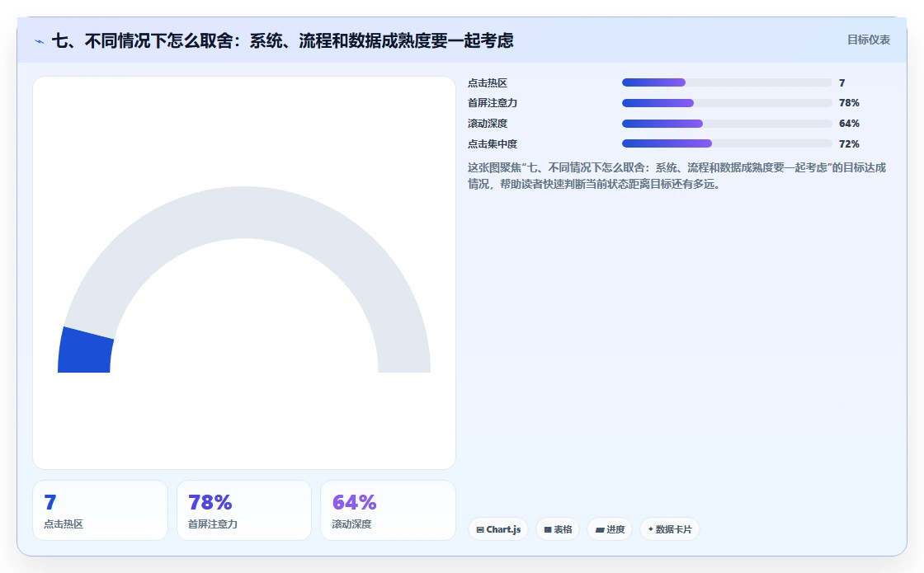Click the 点击集中度 row label
The width and height of the screenshot is (924, 573).
point(492,144)
